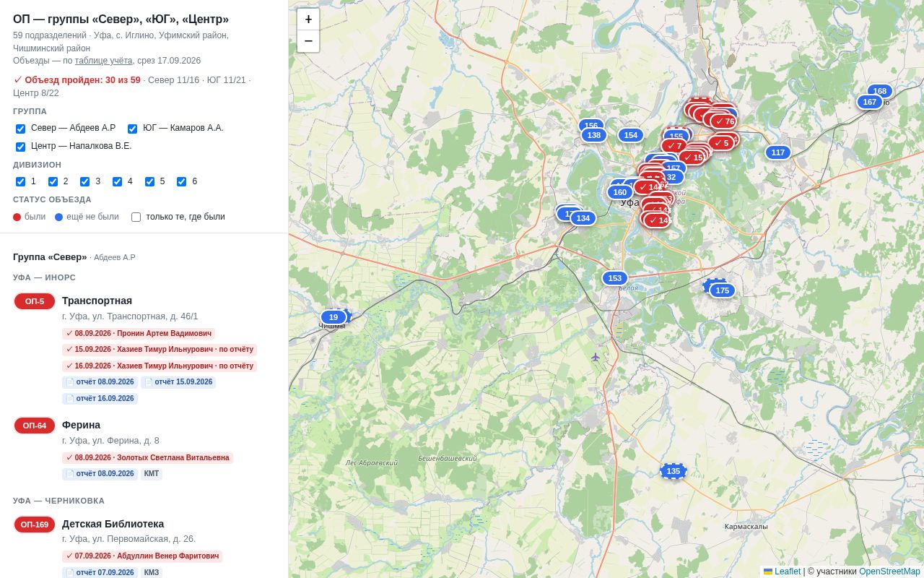Select the ОП-169 Детская Библиотека badge
924x578 pixels.
[x=35, y=525]
